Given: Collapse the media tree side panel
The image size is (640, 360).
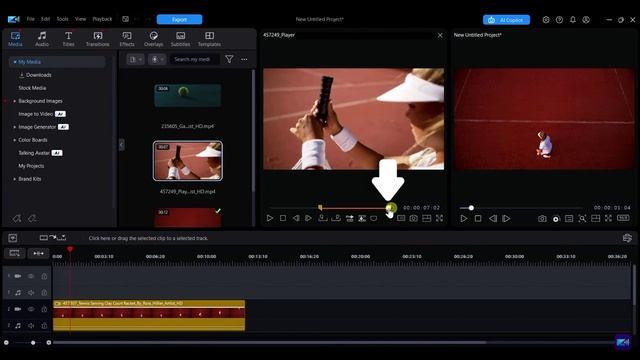Looking at the screenshot, I should coord(122,145).
